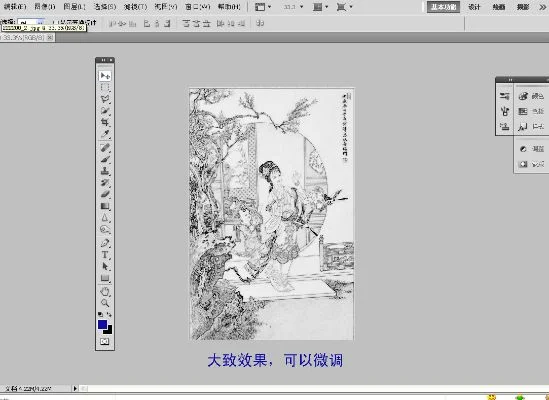Select the Eraser tool

105,194
